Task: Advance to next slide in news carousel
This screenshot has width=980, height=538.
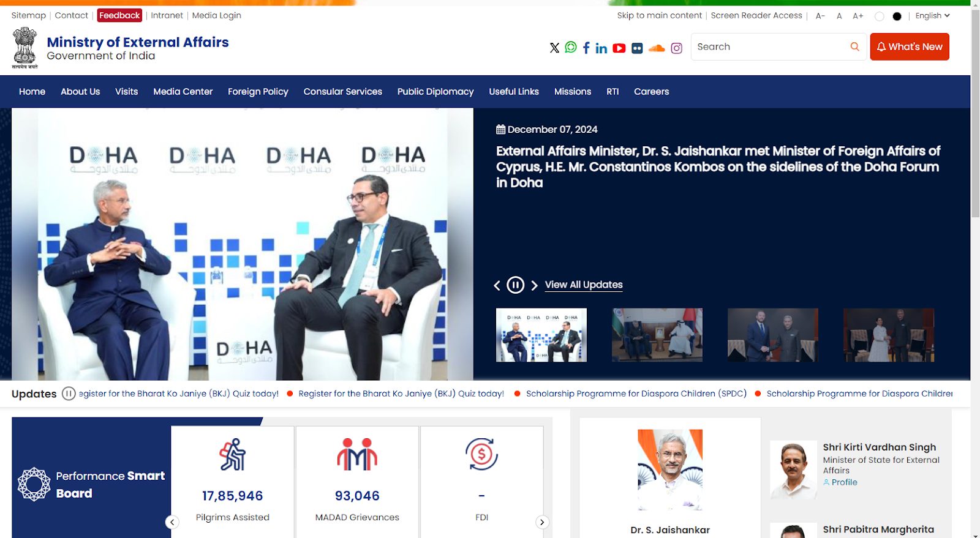Action: [x=534, y=285]
